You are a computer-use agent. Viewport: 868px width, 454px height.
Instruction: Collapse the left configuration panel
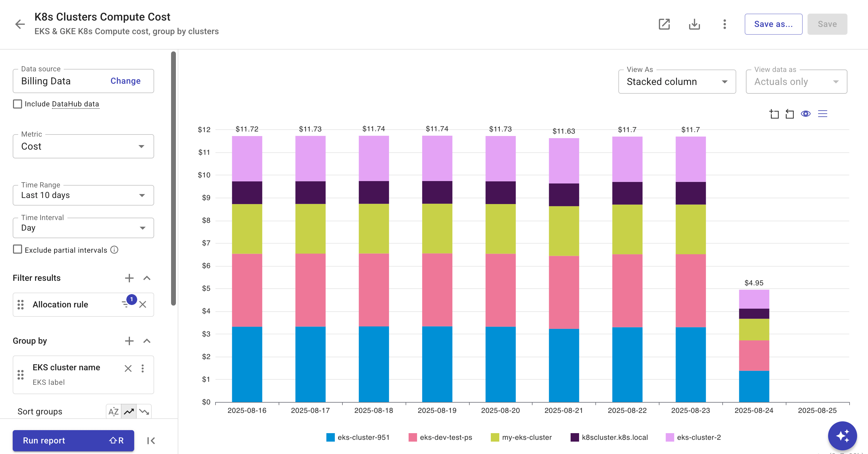coord(151,440)
